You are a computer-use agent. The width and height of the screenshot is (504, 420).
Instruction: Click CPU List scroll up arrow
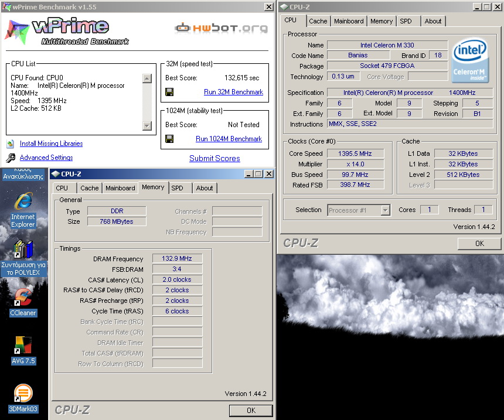tap(147, 78)
